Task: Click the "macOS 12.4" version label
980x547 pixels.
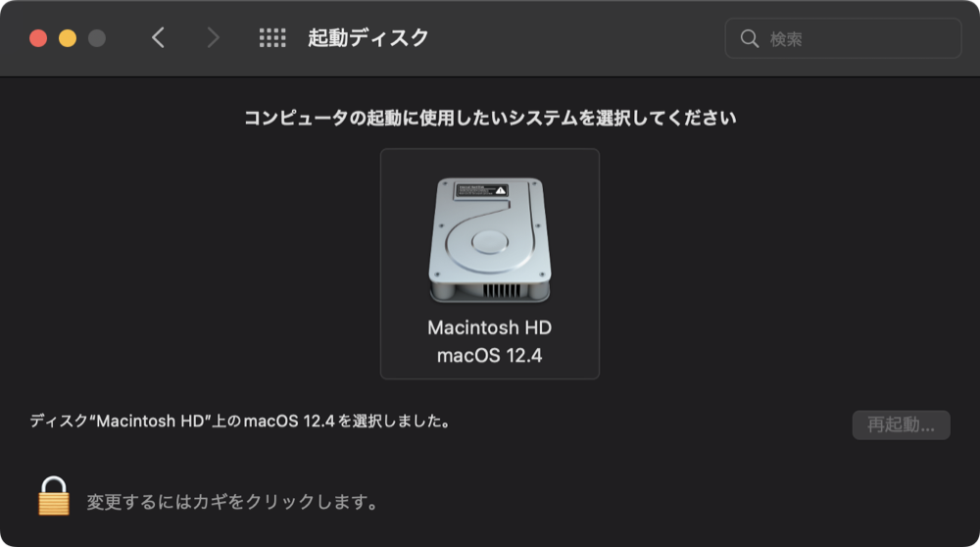Action: [489, 356]
